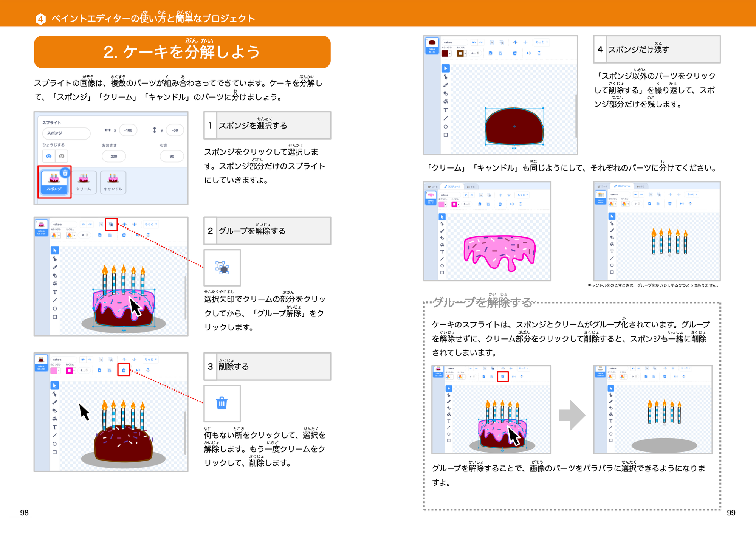Click the undo button

point(84,225)
